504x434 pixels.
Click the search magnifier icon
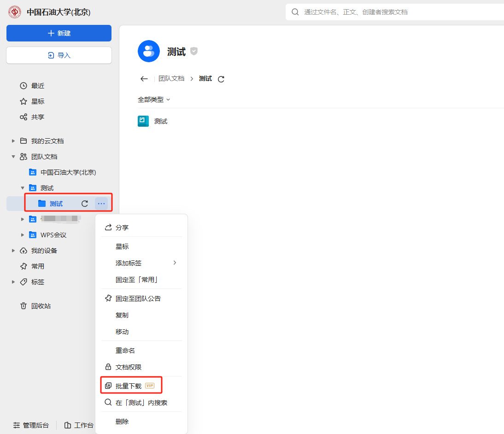pos(295,12)
